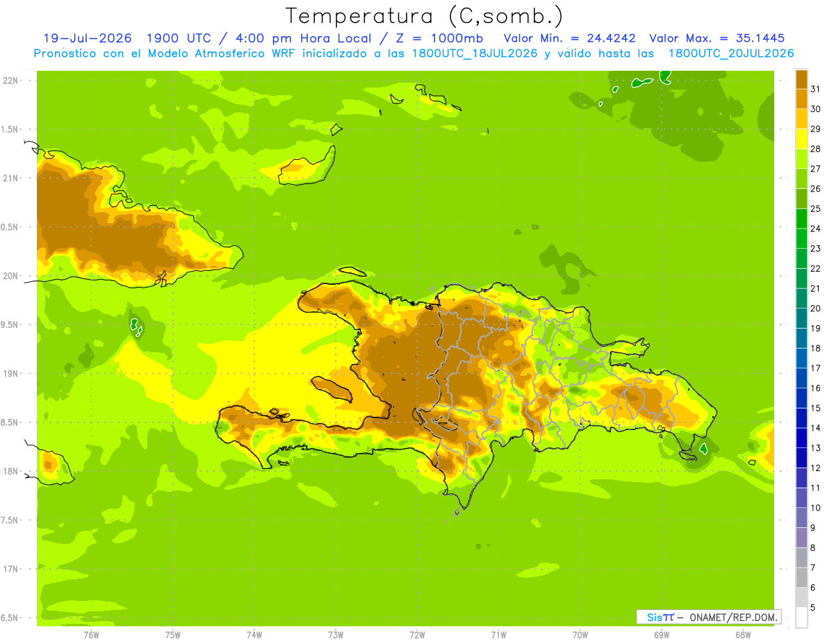834x644 pixels.
Task: Click the green swatch between 24 and 25
Action: coord(801,219)
